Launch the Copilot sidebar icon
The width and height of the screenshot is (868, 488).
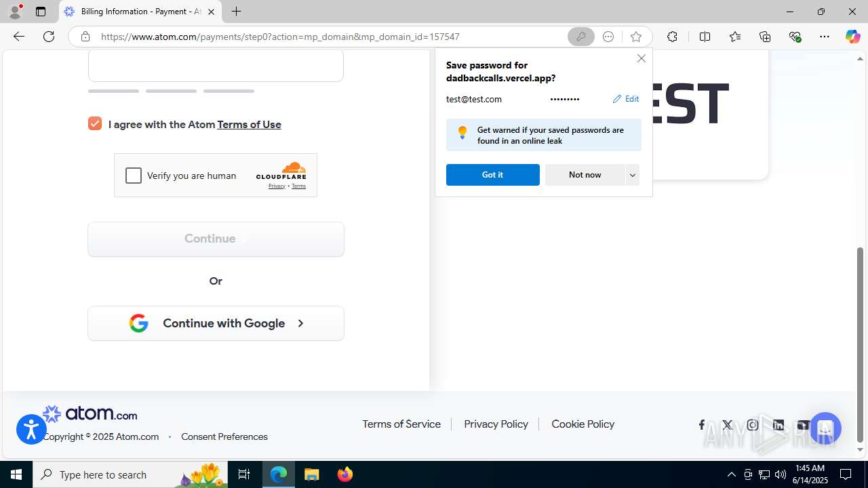[x=852, y=37]
